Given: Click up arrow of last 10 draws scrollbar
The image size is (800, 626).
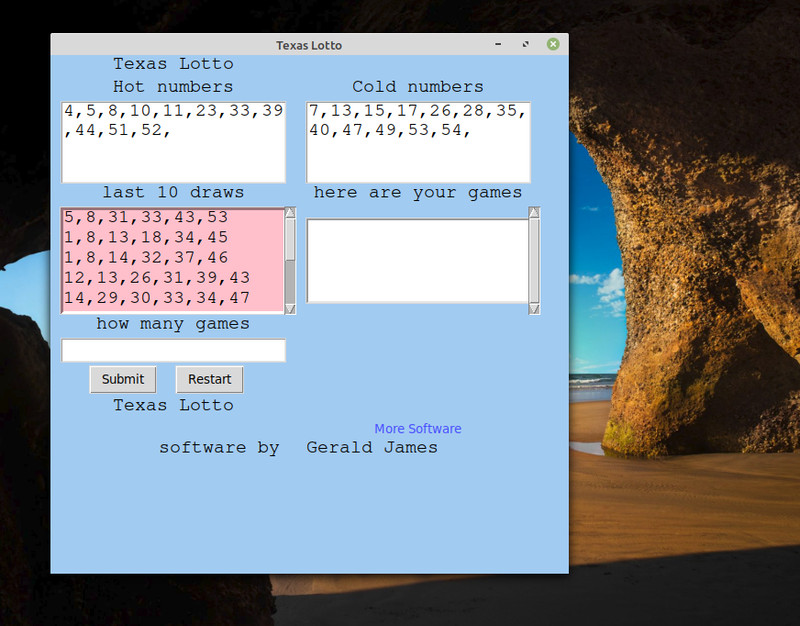Looking at the screenshot, I should pos(290,213).
